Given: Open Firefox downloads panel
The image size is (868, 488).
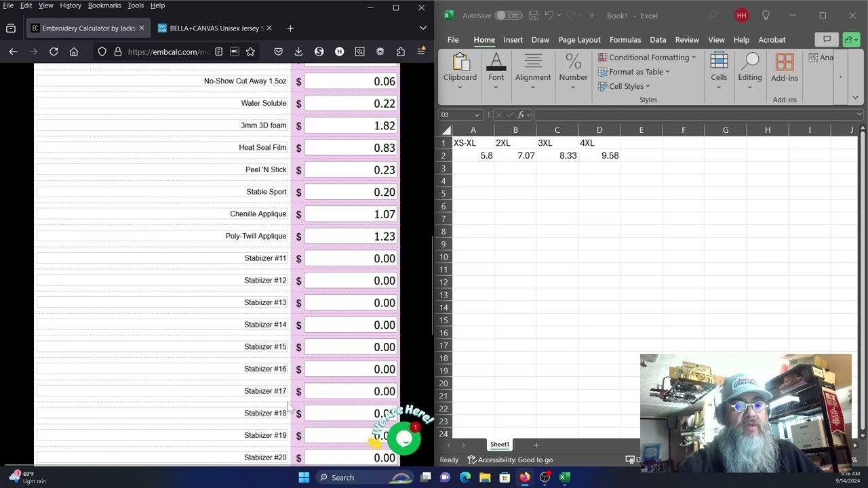Looking at the screenshot, I should [298, 52].
